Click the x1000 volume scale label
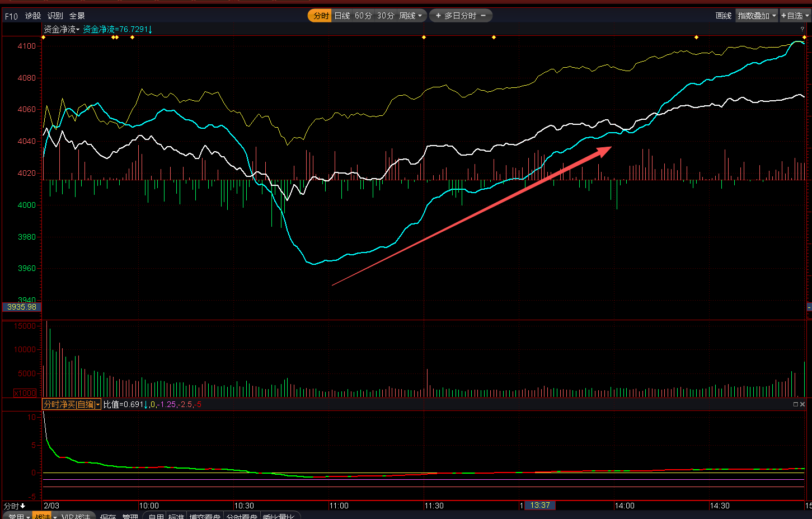The image size is (812, 519). 25,393
